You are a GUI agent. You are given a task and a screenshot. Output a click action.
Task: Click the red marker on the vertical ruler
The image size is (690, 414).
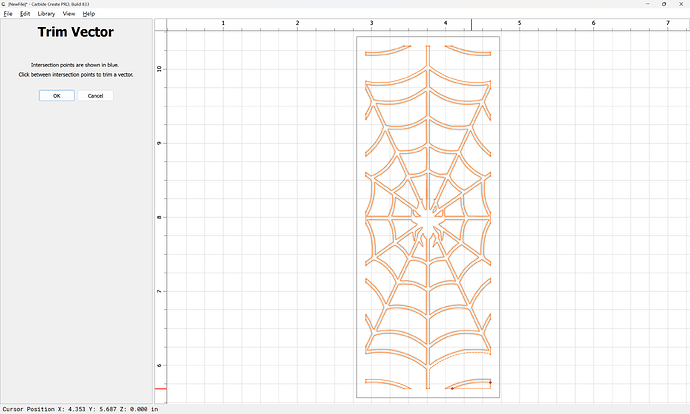pos(160,388)
